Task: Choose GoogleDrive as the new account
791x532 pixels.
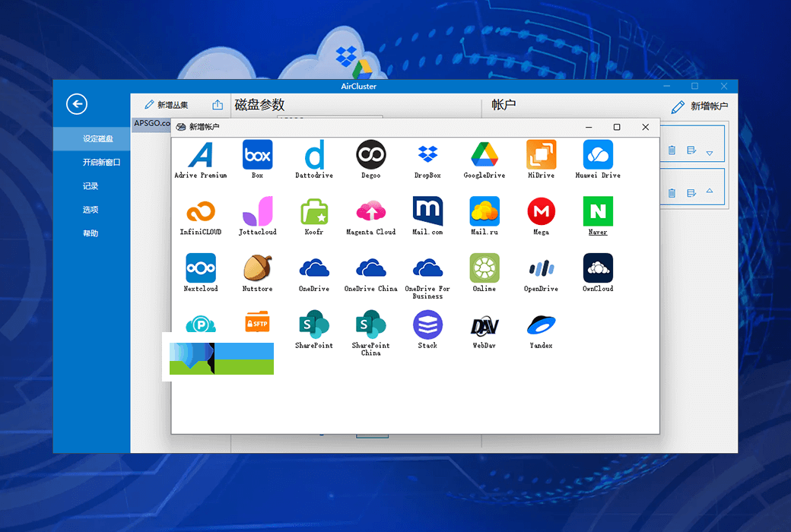Action: click(x=484, y=160)
